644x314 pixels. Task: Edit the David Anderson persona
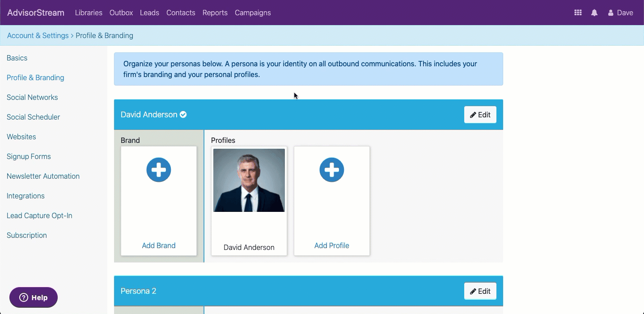tap(480, 115)
